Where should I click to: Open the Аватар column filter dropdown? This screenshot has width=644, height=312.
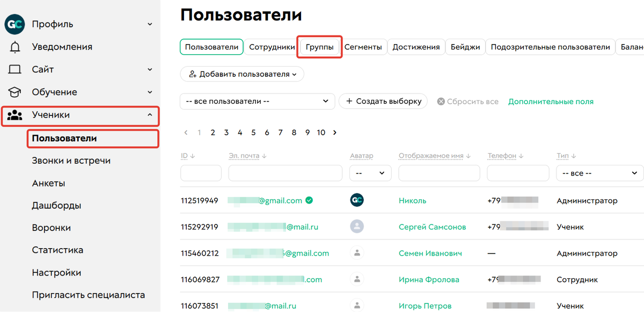370,173
